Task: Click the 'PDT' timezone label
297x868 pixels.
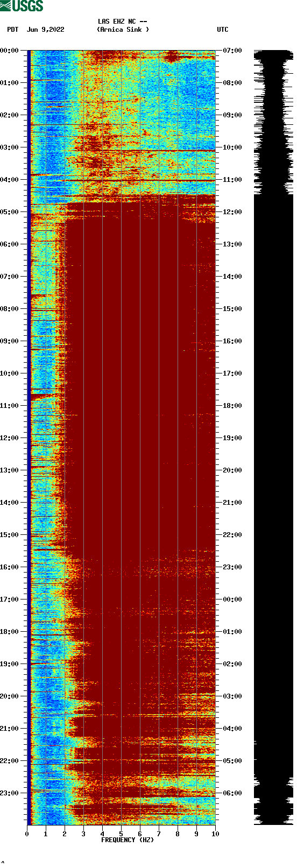Action: click(13, 30)
